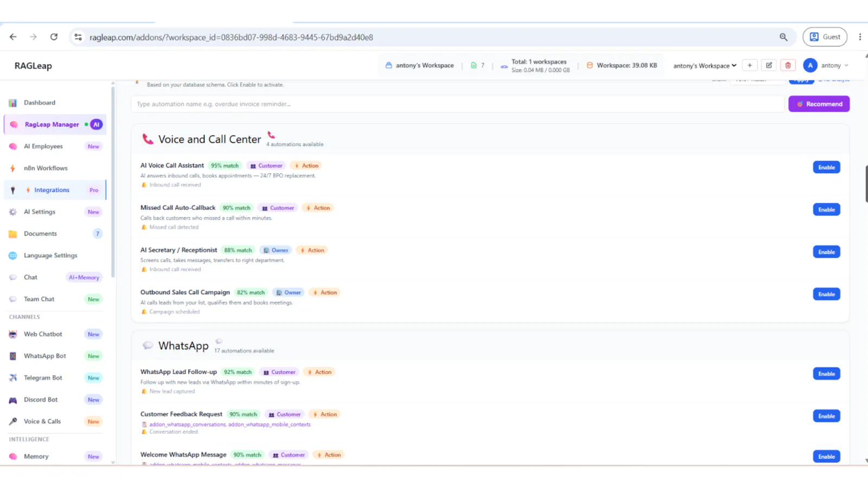Click the zoom magnifier icon in address bar
Image resolution: width=868 pixels, height=488 pixels.
(783, 37)
